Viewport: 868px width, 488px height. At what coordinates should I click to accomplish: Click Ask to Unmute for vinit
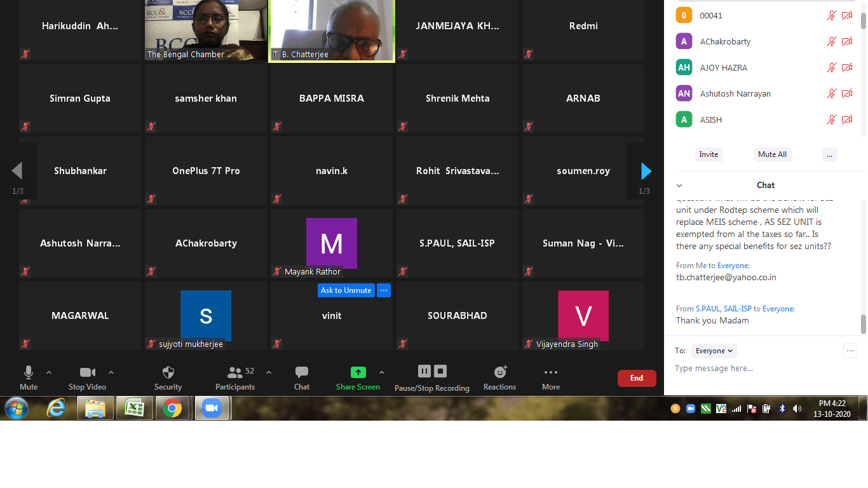[x=346, y=290]
